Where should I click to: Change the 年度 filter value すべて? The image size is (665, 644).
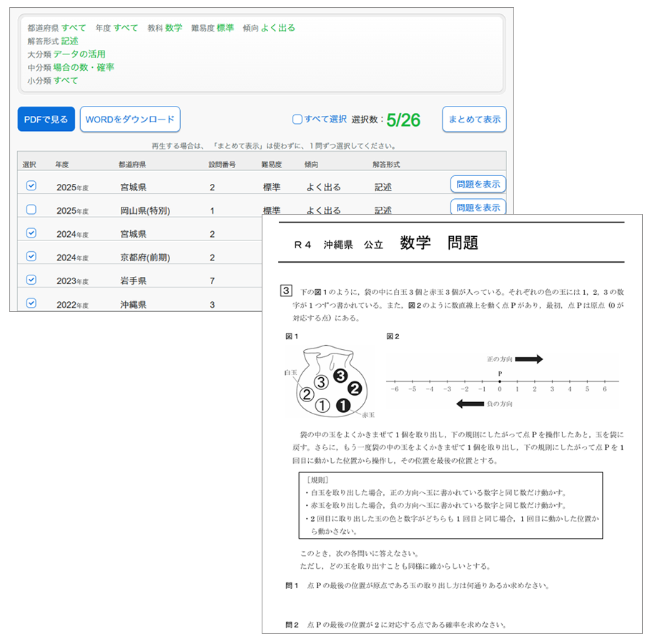pos(126,28)
